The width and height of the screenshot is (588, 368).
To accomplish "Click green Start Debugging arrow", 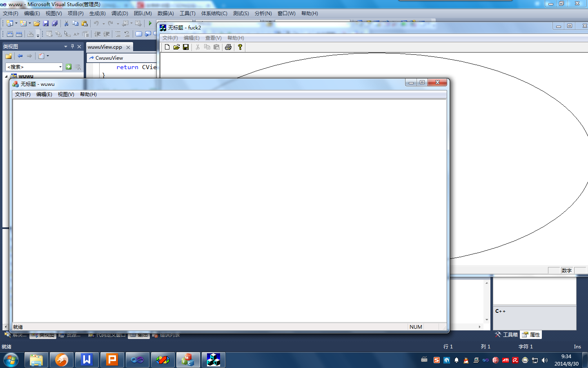I will (150, 23).
